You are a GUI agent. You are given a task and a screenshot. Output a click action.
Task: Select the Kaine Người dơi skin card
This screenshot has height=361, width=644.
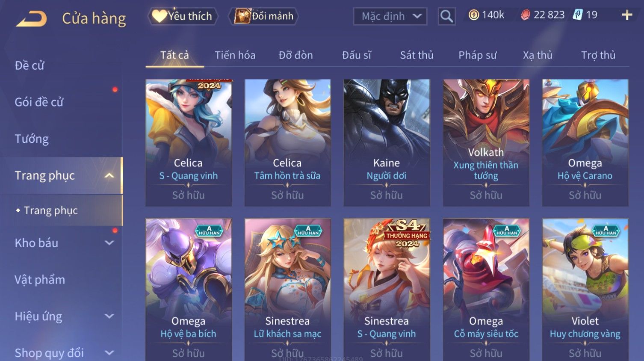coord(387,143)
